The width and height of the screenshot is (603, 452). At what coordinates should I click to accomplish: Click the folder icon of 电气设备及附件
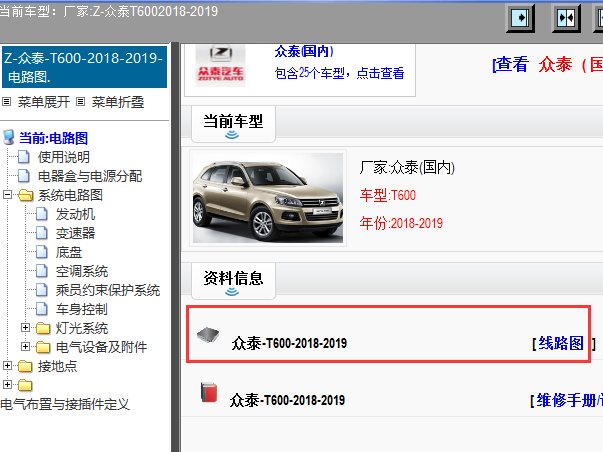43,347
